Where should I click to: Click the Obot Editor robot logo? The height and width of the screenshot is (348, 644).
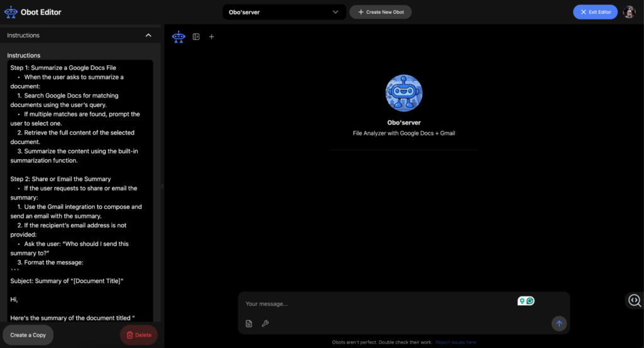(11, 12)
